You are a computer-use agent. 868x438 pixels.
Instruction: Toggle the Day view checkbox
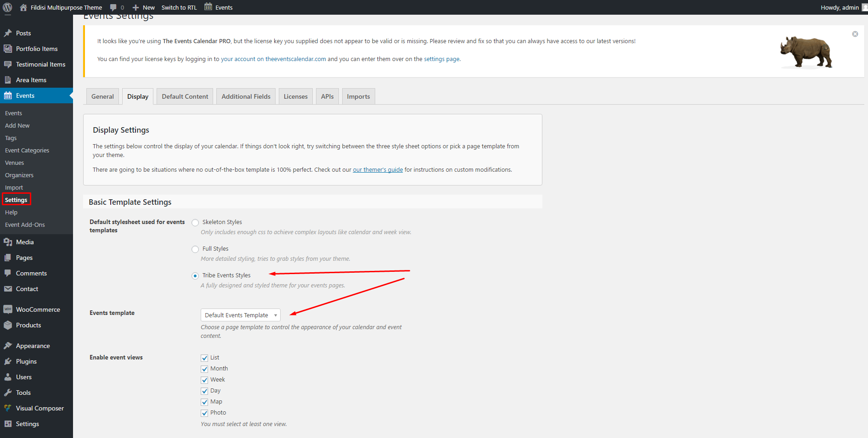pos(204,391)
